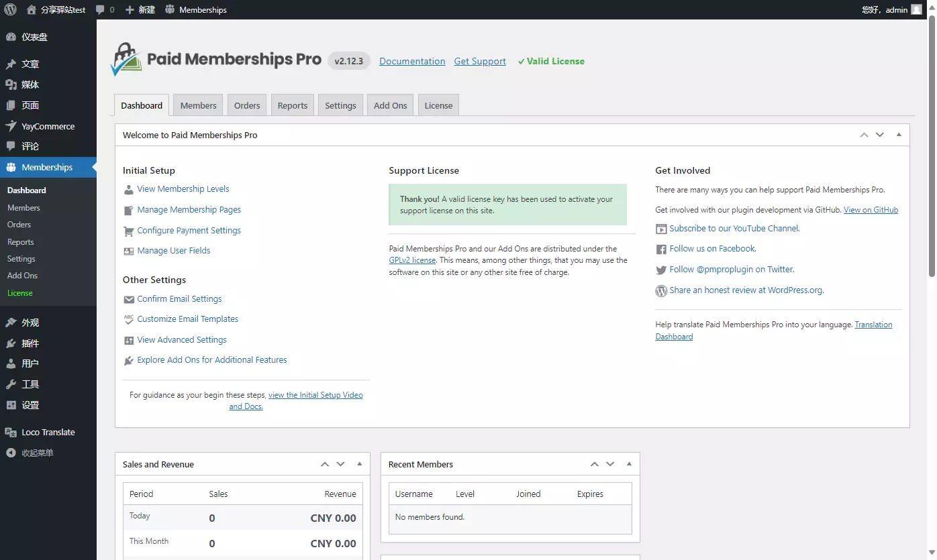The height and width of the screenshot is (560, 937).
Task: Open Manage Membership Pages link
Action: pyautogui.click(x=189, y=210)
